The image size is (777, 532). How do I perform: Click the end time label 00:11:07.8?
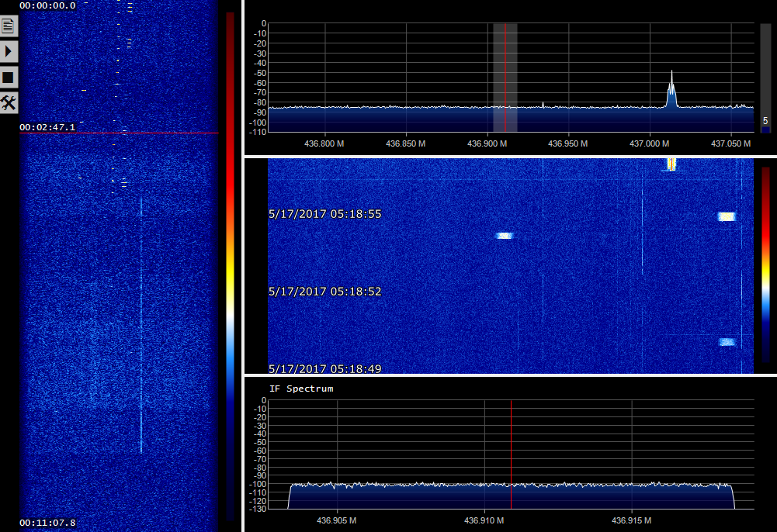click(47, 523)
